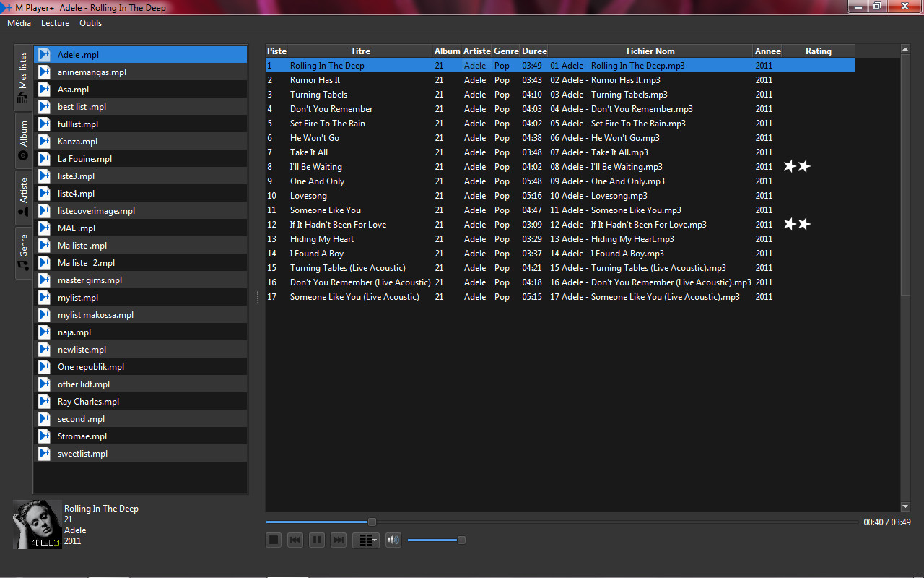Click playlist icon next to mylist.mpl
924x578 pixels.
tap(44, 297)
